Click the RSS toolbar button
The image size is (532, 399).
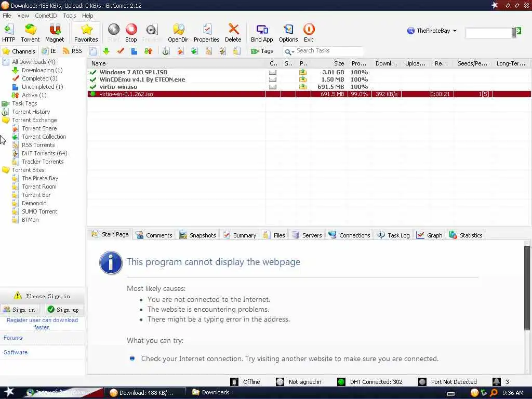click(x=73, y=51)
